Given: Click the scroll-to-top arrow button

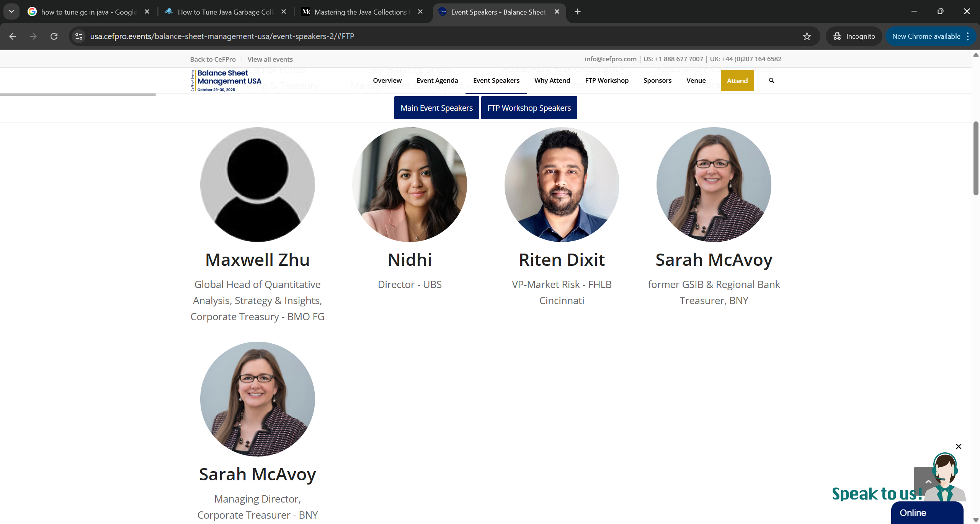Looking at the screenshot, I should [x=928, y=481].
